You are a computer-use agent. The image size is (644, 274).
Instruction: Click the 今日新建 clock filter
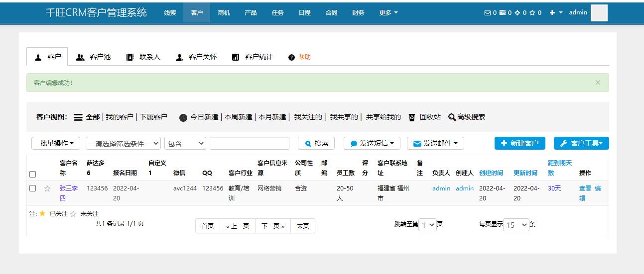point(199,117)
